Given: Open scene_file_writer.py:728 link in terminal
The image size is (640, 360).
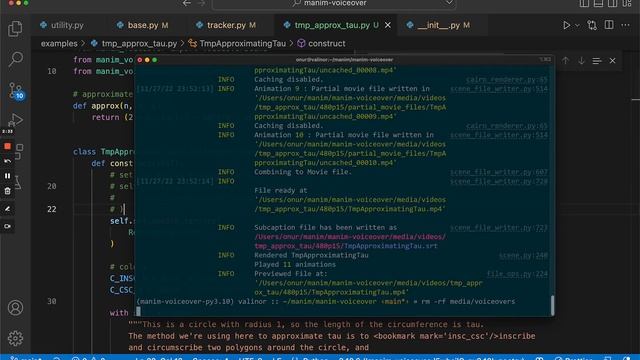Looking at the screenshot, I should point(499,182).
